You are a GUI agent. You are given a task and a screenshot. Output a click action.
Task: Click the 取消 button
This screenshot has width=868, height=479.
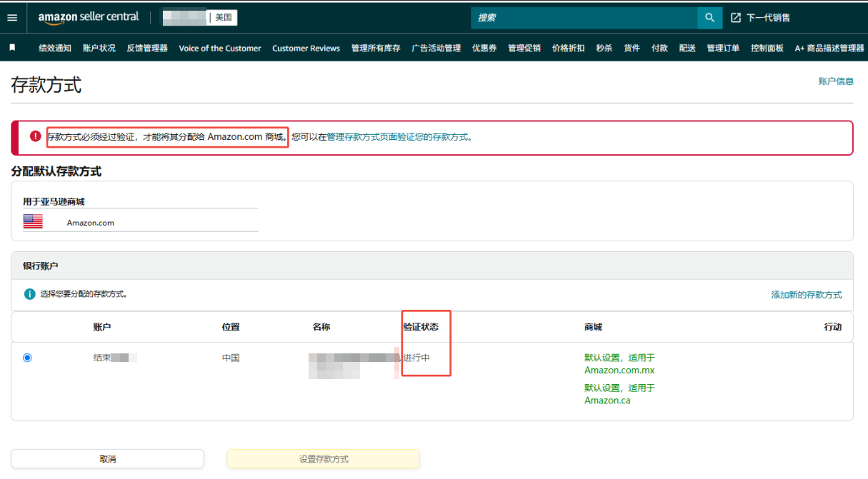(x=107, y=459)
